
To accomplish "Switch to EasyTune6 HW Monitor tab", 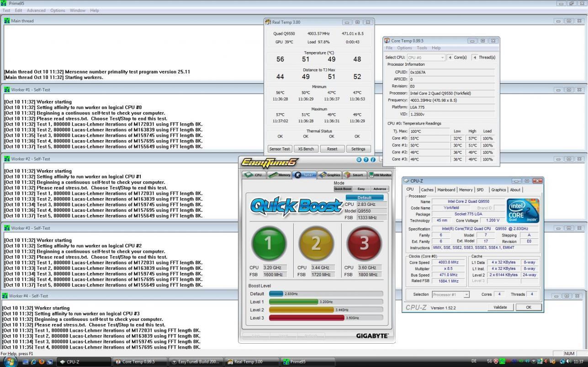I will (379, 175).
